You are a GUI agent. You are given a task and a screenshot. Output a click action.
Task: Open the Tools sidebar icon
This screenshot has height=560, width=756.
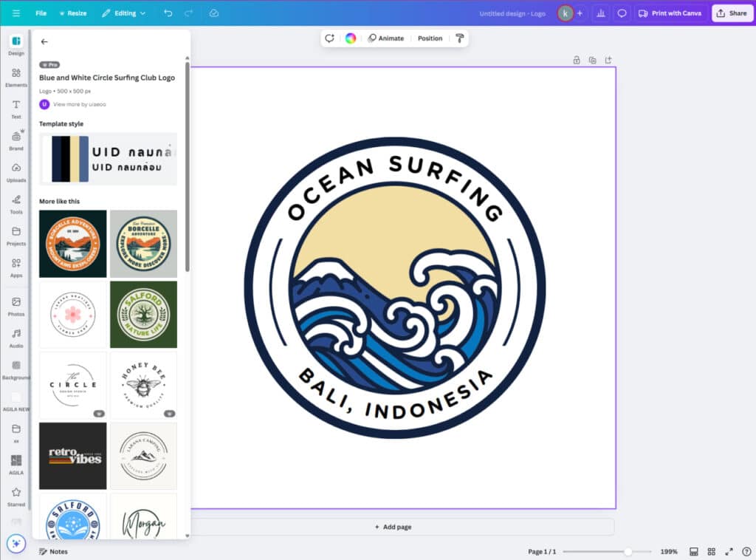point(16,204)
